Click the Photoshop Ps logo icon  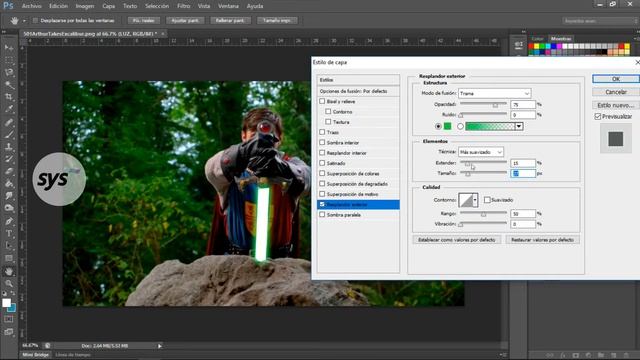8,6
